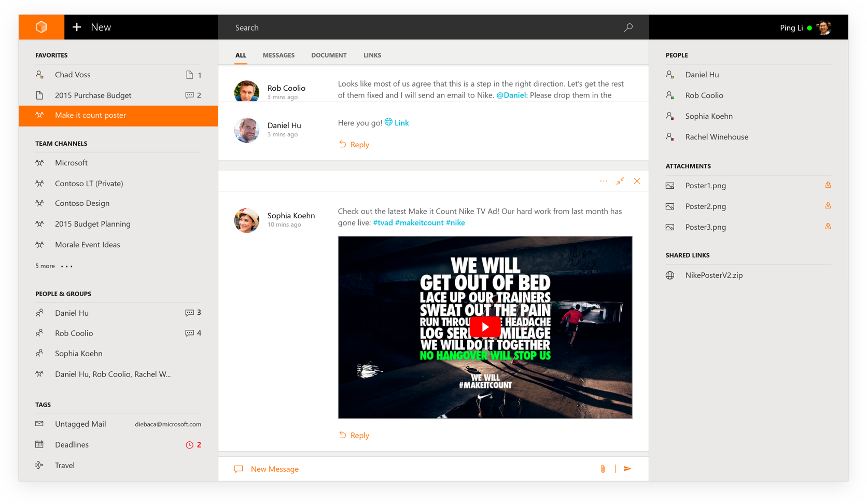The width and height of the screenshot is (867, 504).
Task: Reply to Daniel Hu's message
Action: pyautogui.click(x=354, y=145)
